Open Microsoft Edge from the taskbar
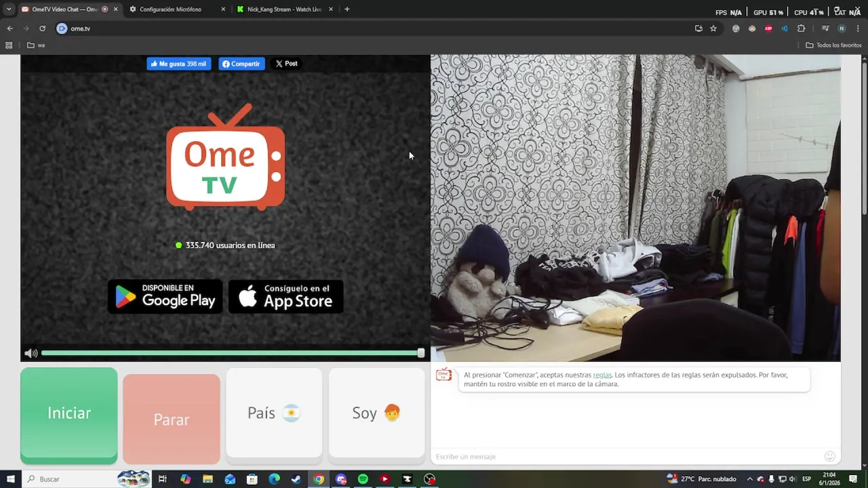This screenshot has height=488, width=868. [274, 479]
